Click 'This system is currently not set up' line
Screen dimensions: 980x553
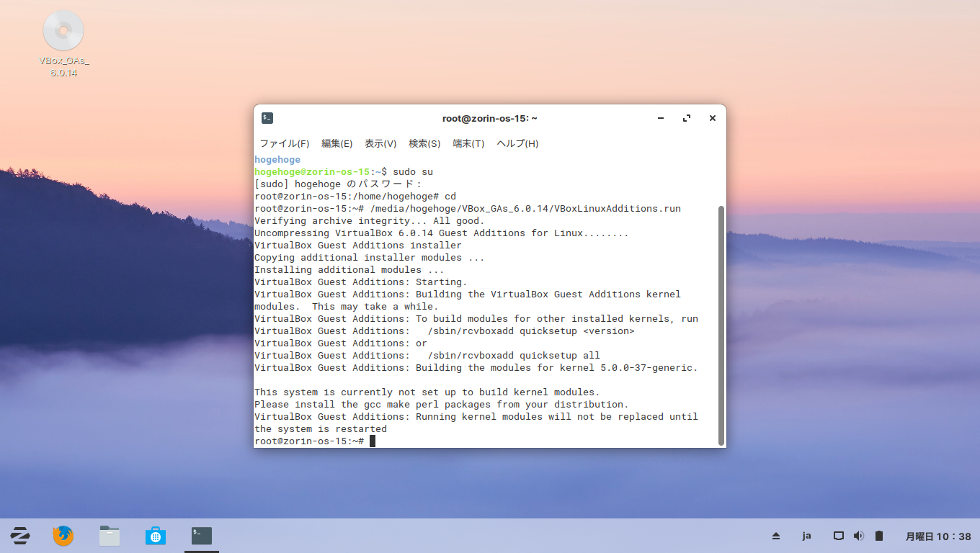pos(427,392)
